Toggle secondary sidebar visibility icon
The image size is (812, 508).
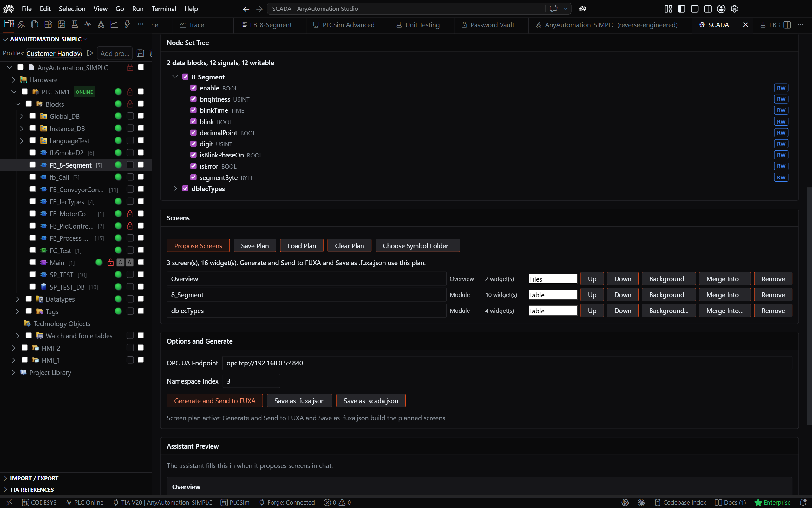point(708,9)
